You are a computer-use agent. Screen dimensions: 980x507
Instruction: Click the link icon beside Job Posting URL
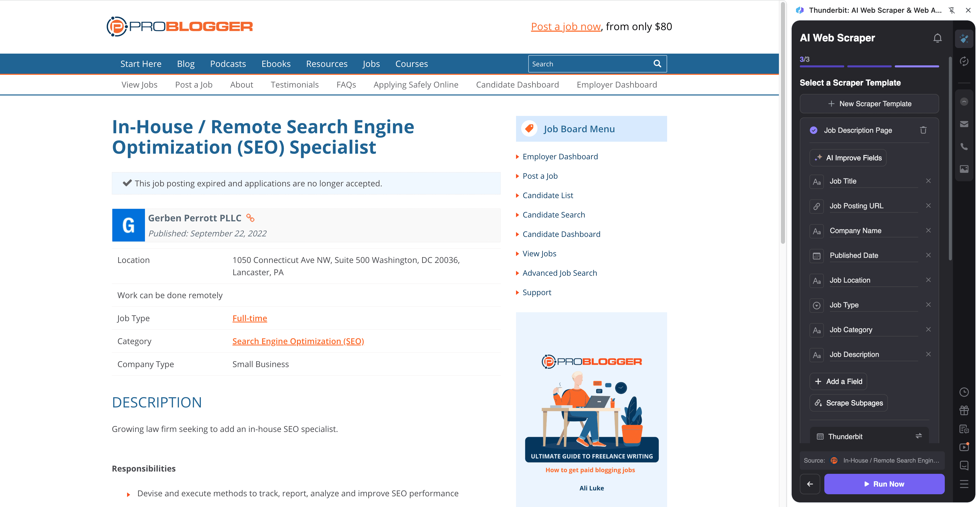click(x=817, y=206)
